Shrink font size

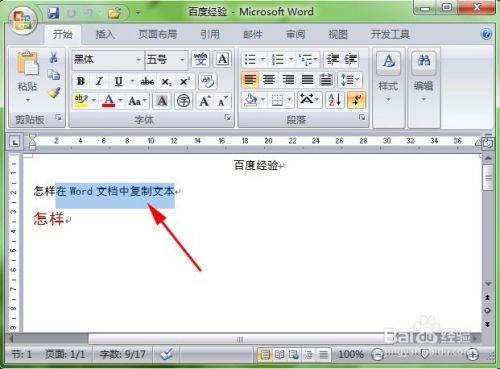[x=222, y=101]
